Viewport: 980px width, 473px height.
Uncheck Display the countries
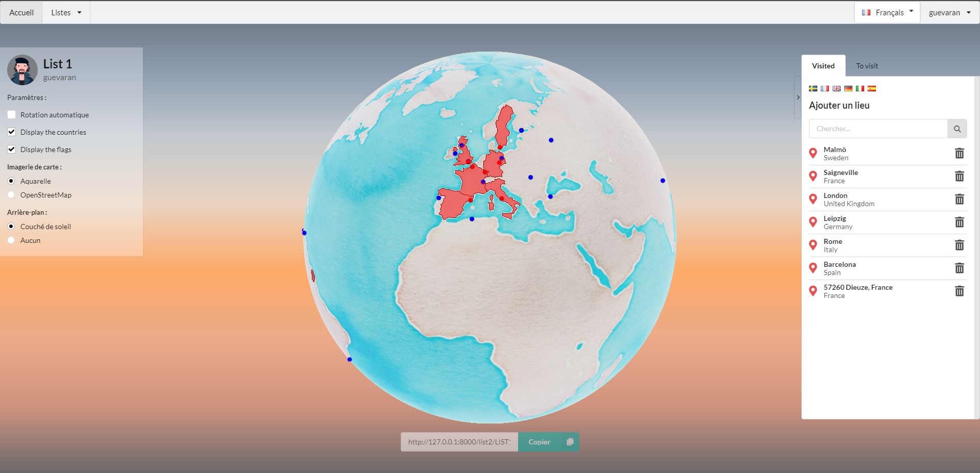(x=12, y=132)
